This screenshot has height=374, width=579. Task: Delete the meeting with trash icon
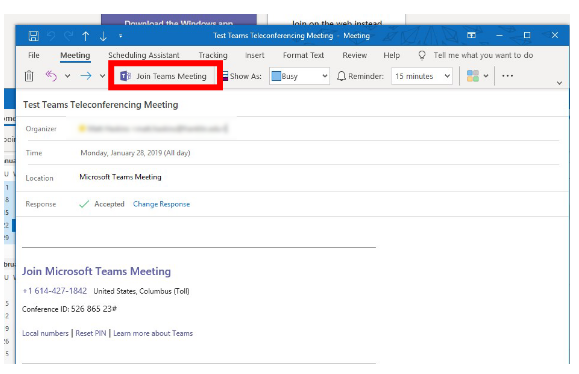pos(29,76)
